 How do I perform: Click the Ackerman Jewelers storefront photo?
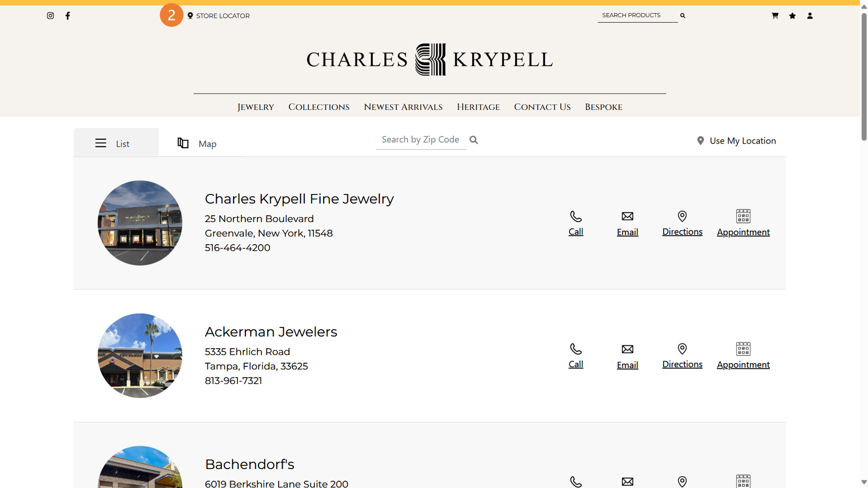[140, 356]
